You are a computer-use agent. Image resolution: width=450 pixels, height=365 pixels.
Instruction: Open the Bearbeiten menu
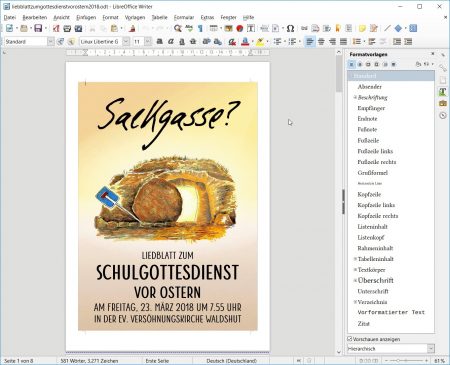coord(35,17)
